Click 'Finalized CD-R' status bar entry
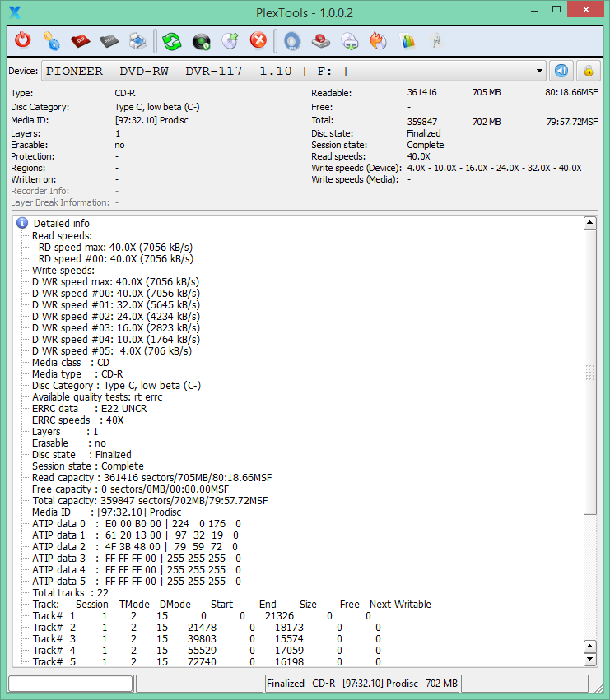The image size is (610, 700). (362, 683)
